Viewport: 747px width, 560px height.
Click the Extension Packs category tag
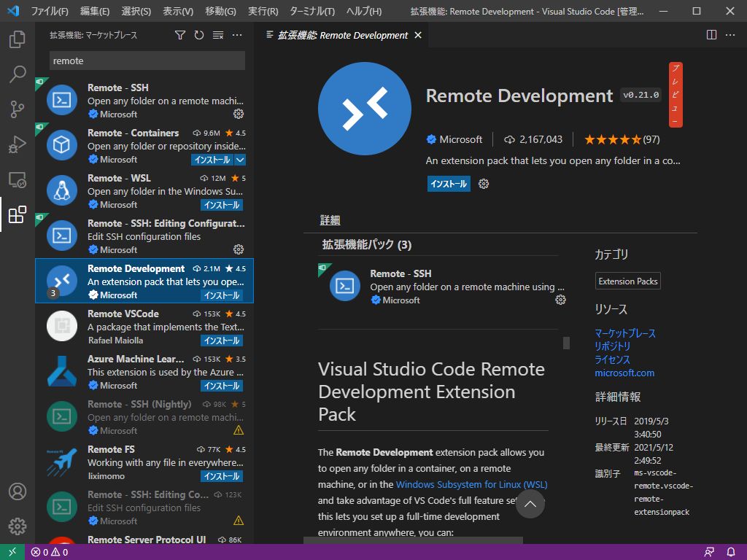click(628, 281)
